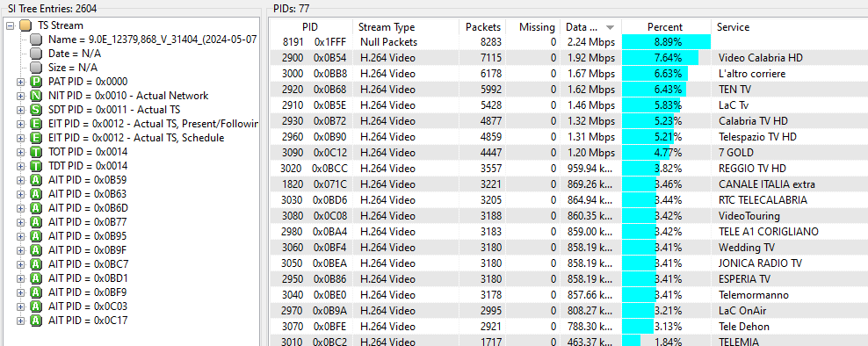Click the grey icon beside Name entry

[36, 40]
